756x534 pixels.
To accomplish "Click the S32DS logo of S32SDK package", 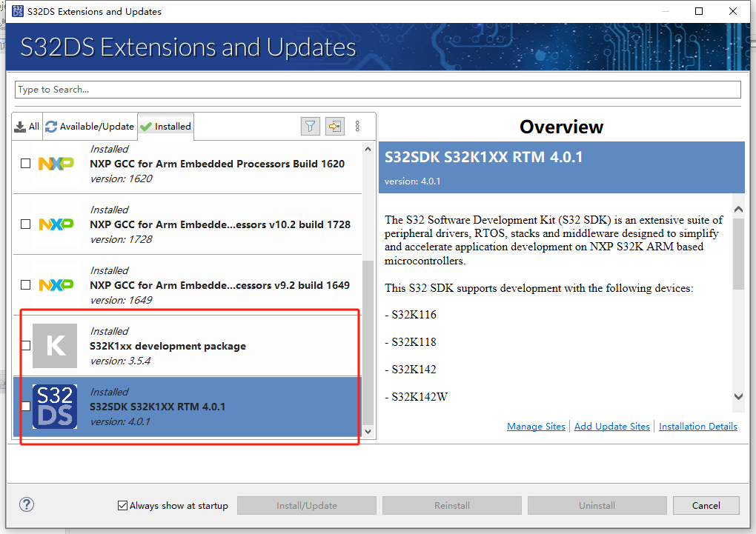I will point(55,406).
